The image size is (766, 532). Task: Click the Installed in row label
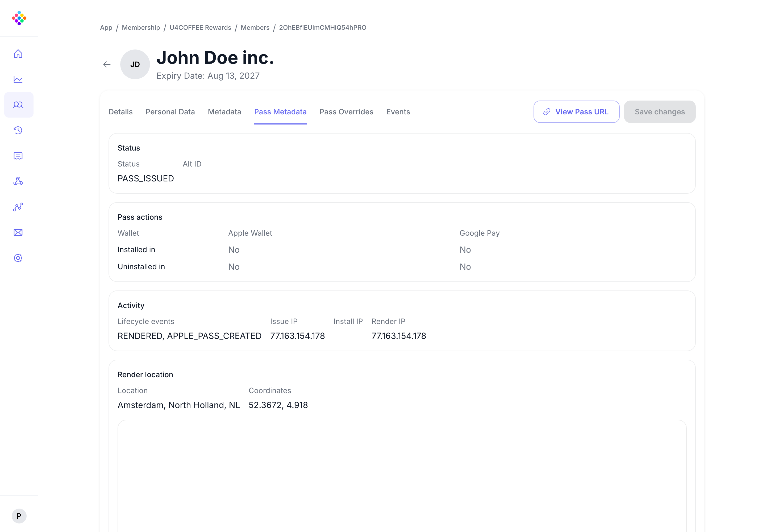pos(136,250)
